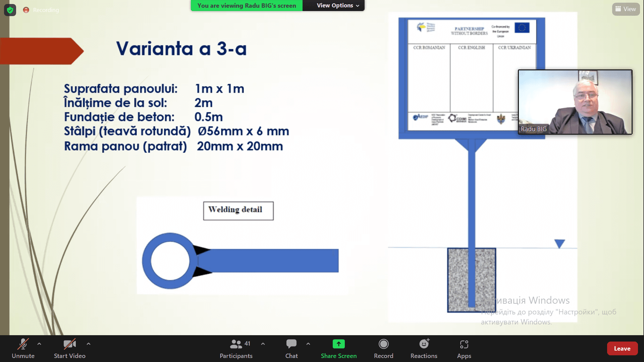Screen dimensions: 644x362
Task: Click the View layout button
Action: coord(626,9)
